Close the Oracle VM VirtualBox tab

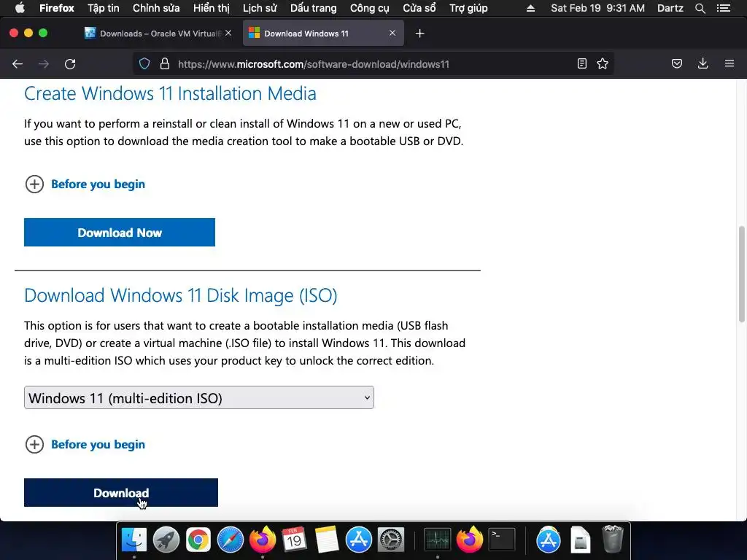tap(228, 33)
